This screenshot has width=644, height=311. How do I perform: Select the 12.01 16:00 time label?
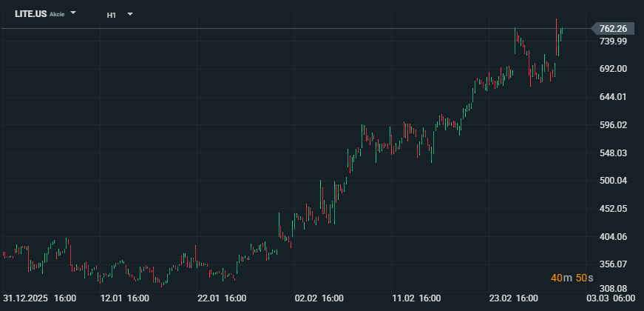124,298
